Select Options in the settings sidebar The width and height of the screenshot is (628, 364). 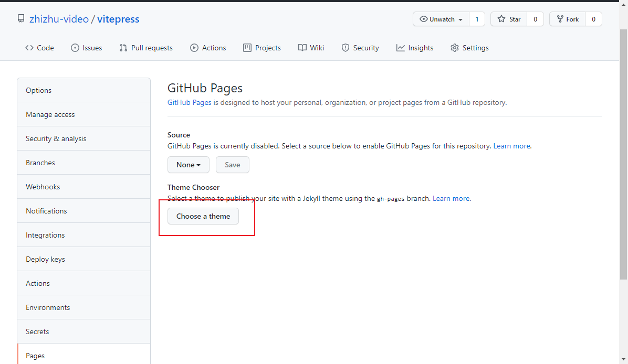[83, 90]
